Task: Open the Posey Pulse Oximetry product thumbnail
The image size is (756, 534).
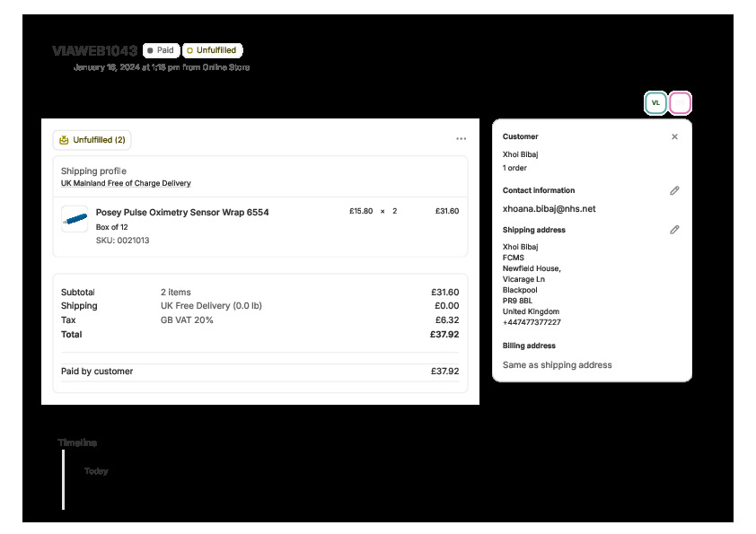Action: pos(75,219)
